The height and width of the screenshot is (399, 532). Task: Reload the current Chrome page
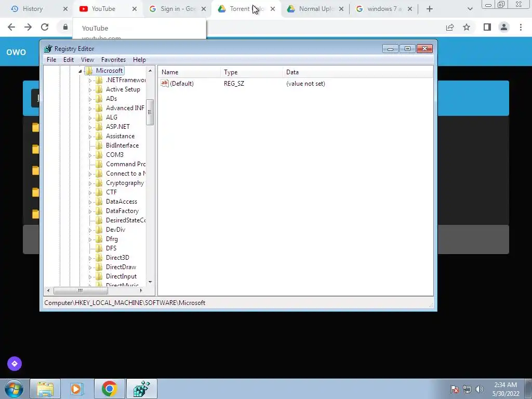tap(45, 27)
